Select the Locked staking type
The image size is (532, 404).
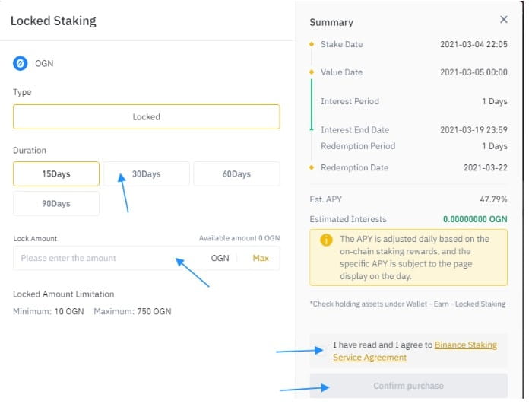(146, 116)
